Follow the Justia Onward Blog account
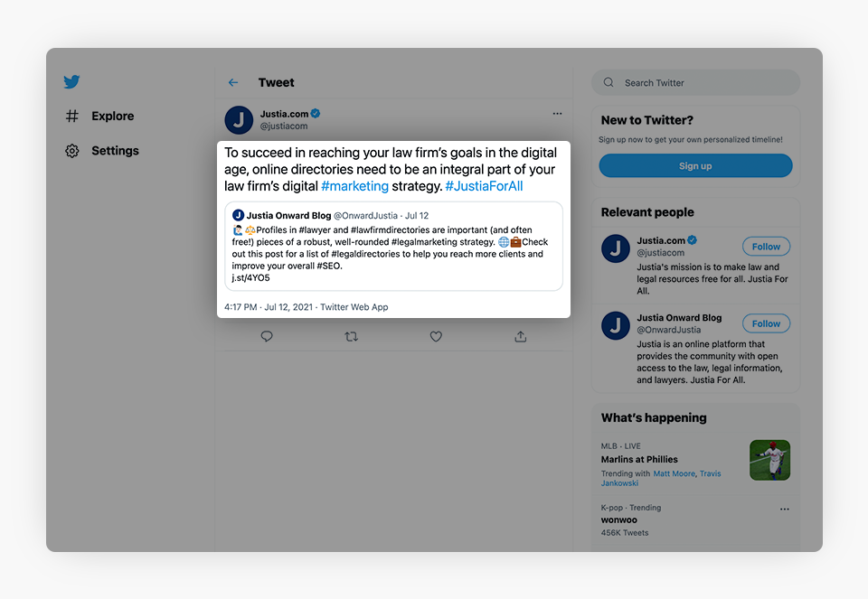Screen dimensions: 868x599 coord(766,323)
